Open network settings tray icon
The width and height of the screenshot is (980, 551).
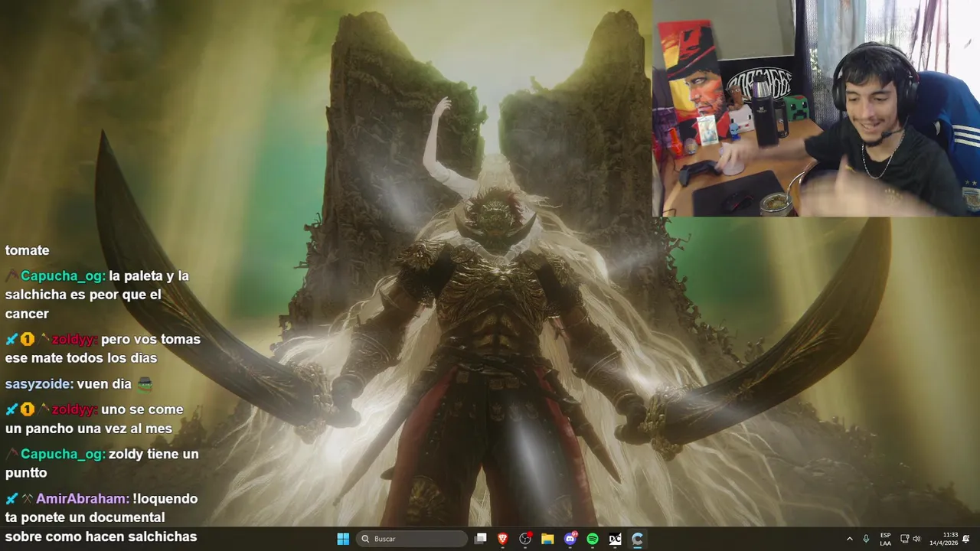(x=904, y=539)
